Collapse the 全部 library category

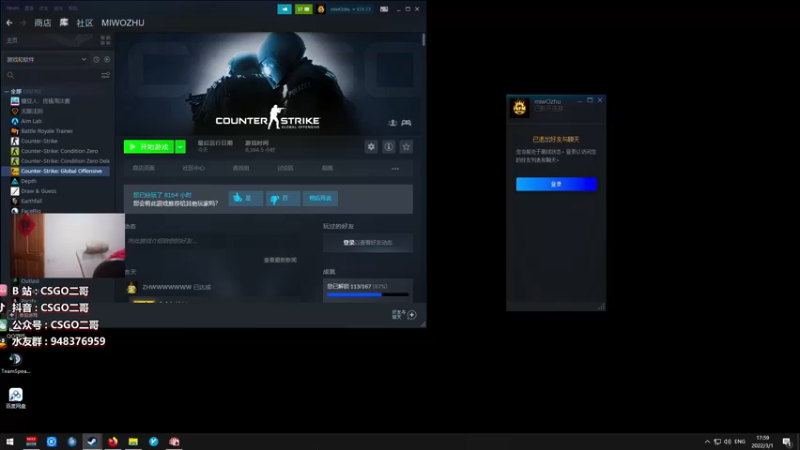click(x=7, y=91)
